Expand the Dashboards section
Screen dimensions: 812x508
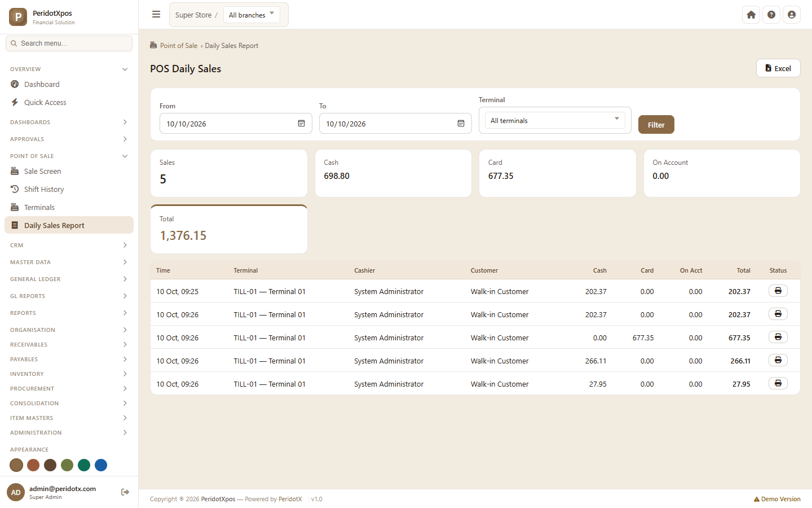coord(69,122)
